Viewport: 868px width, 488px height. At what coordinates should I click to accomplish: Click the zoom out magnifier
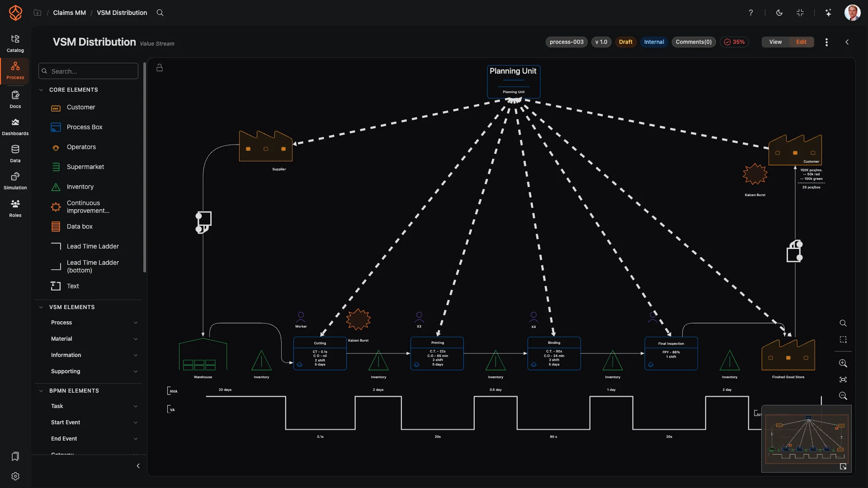pos(843,396)
